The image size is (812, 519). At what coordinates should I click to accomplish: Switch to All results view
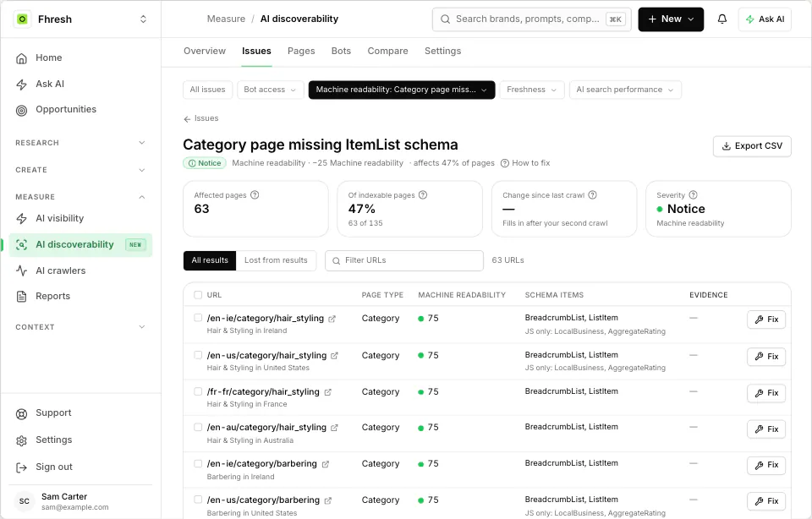(x=210, y=260)
